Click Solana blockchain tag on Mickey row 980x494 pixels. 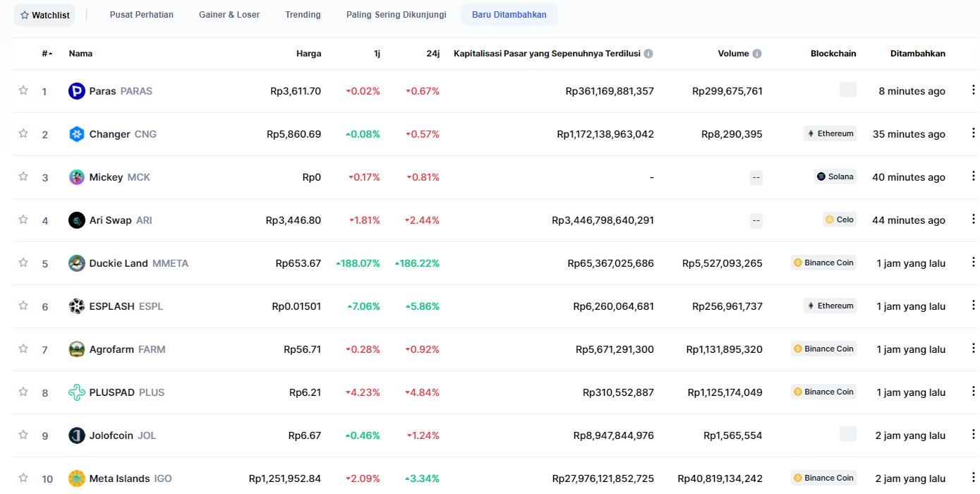tap(835, 176)
